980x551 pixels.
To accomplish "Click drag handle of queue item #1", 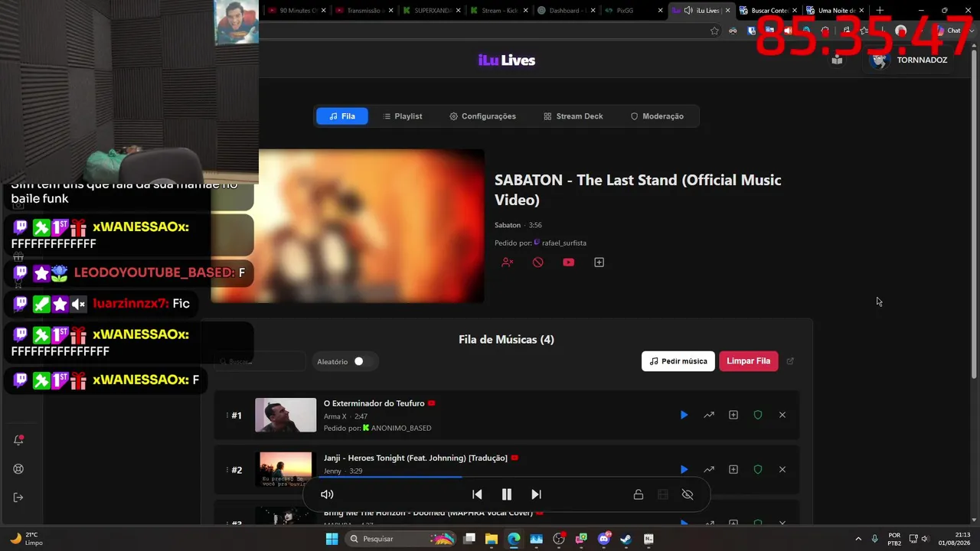I will (227, 415).
